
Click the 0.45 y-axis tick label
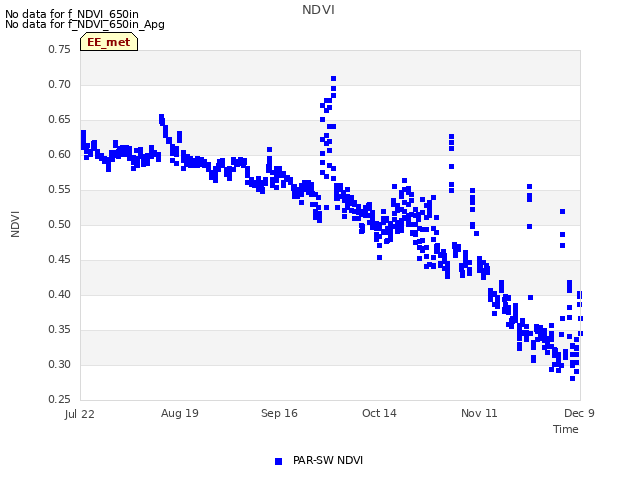tap(60, 260)
